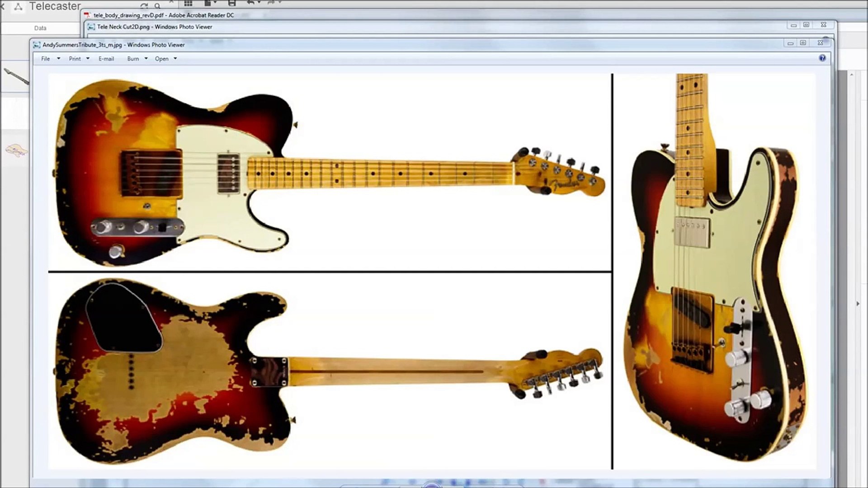The image size is (868, 488).
Task: Expand the Burn dropdown arrow
Action: pyautogui.click(x=146, y=59)
